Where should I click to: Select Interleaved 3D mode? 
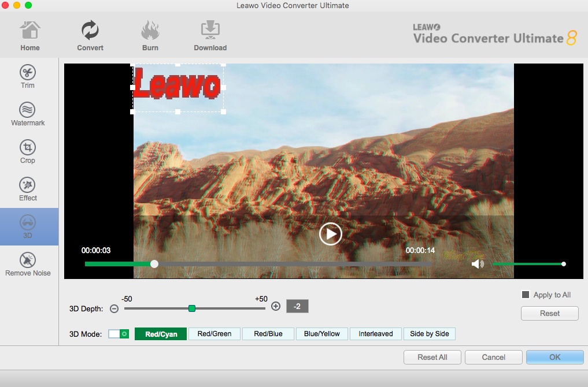click(375, 334)
